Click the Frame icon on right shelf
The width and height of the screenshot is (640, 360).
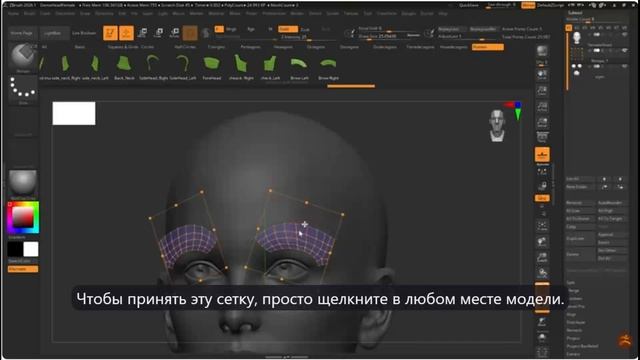[542, 226]
